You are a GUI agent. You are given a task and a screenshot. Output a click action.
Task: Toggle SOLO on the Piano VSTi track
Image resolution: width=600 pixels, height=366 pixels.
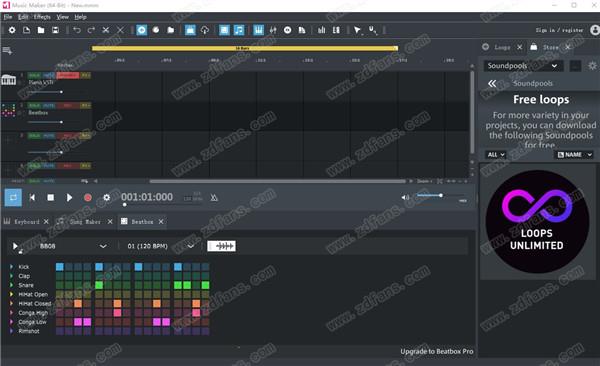point(34,75)
